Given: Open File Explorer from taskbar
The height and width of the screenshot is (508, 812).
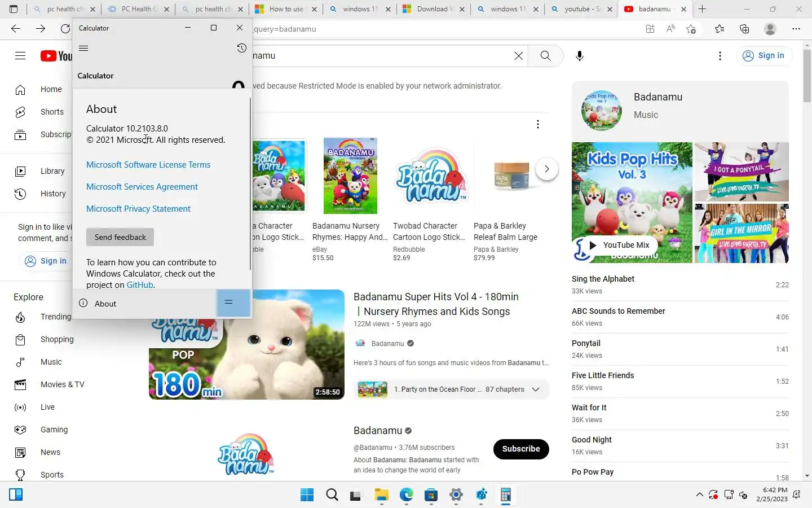Looking at the screenshot, I should tap(382, 495).
